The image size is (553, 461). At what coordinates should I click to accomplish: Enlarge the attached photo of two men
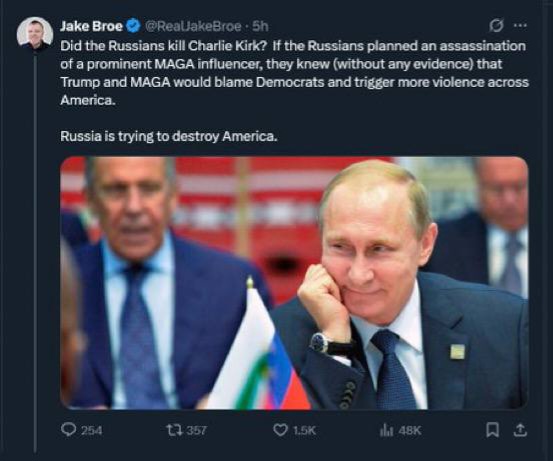pyautogui.click(x=294, y=283)
